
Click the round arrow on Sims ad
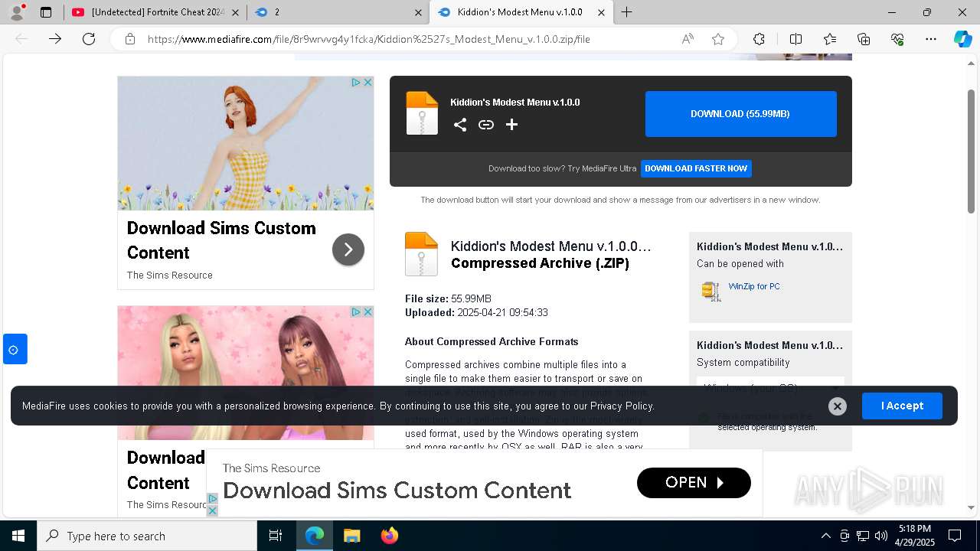348,249
